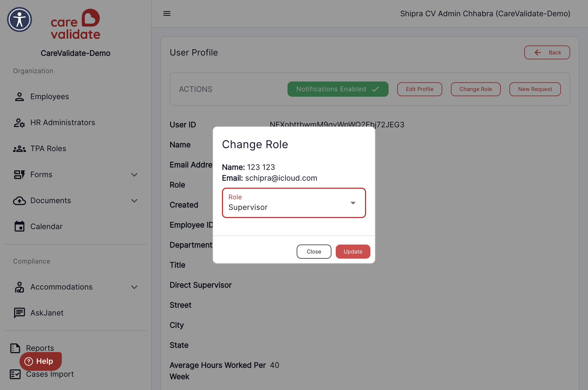Click Edit Profile button

[x=420, y=89]
